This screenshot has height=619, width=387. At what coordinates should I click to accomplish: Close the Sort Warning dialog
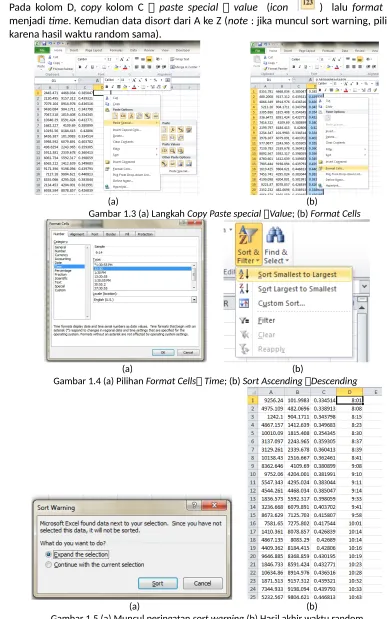click(x=214, y=505)
